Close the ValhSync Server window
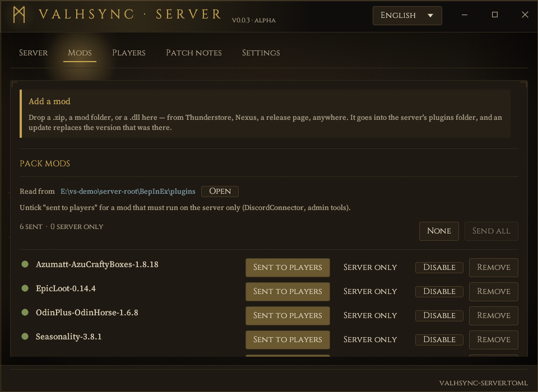The image size is (538, 392). coord(525,15)
